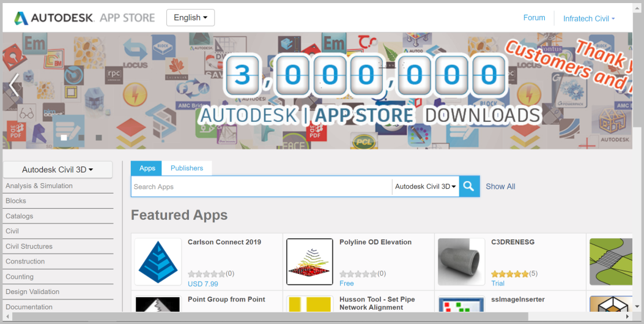Click star rating for Carlson Connect 2019

coord(207,274)
